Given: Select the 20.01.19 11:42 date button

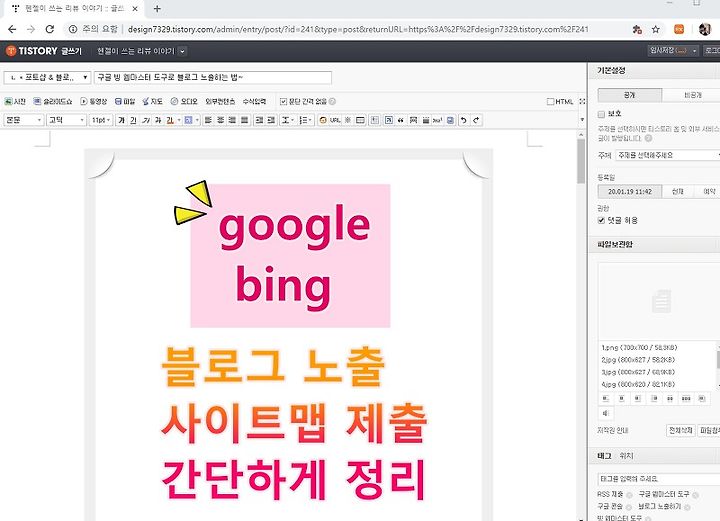Looking at the screenshot, I should pyautogui.click(x=630, y=192).
